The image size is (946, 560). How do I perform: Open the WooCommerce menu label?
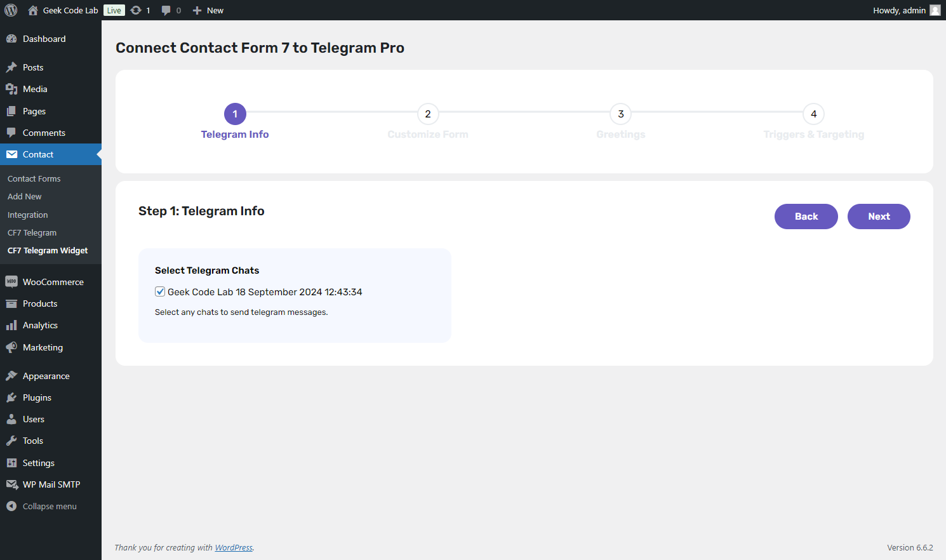click(x=53, y=282)
